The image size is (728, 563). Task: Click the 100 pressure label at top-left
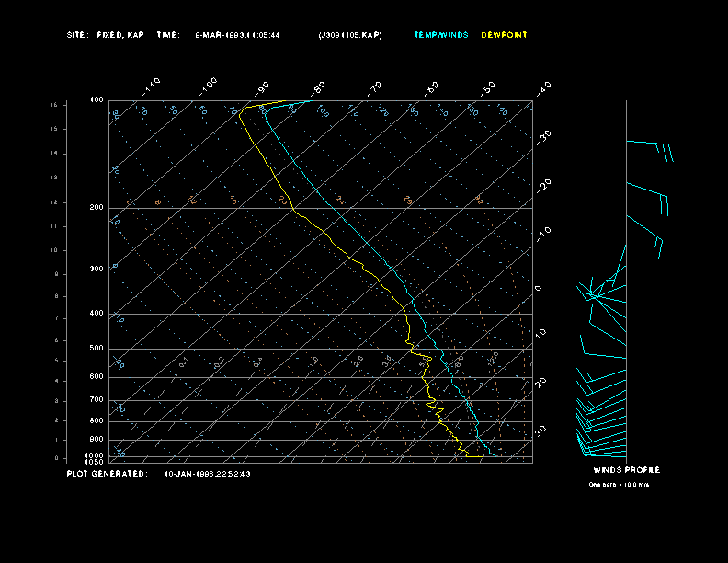click(x=97, y=100)
